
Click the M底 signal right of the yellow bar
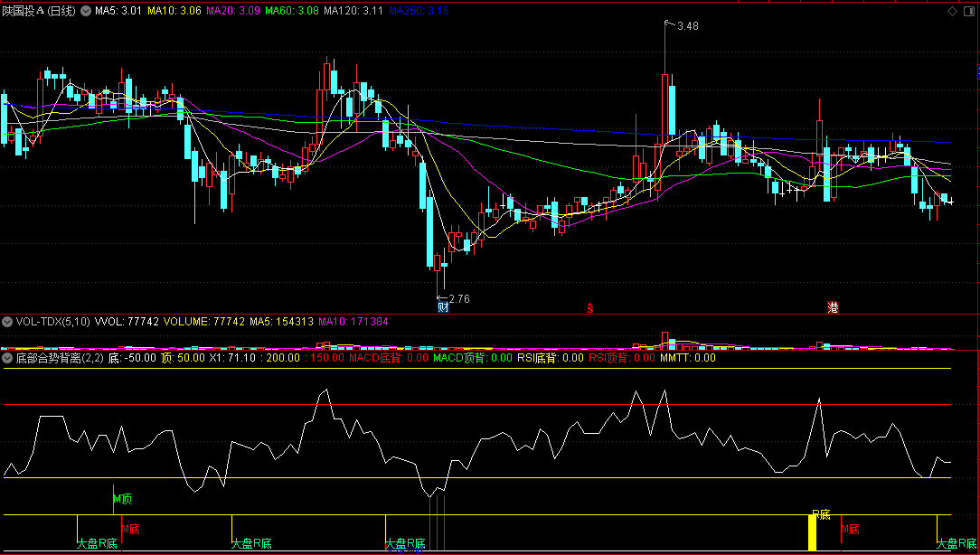click(x=850, y=530)
